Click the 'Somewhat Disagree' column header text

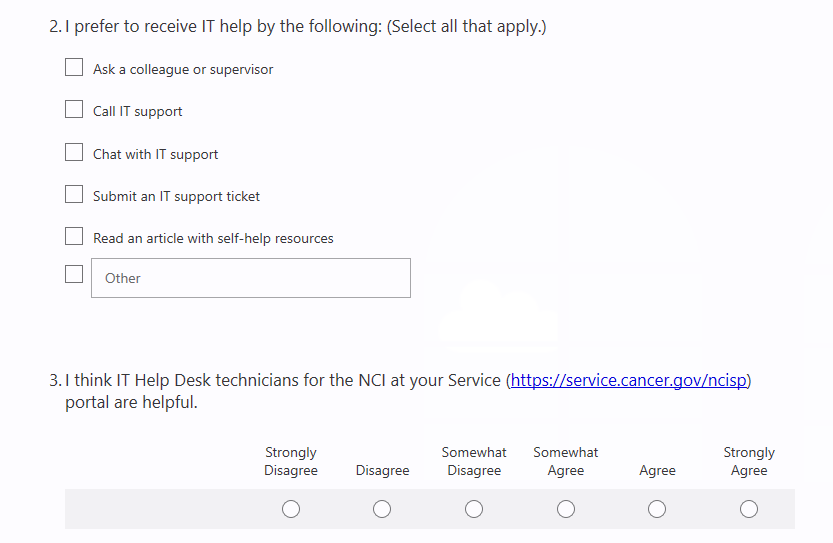tap(474, 461)
